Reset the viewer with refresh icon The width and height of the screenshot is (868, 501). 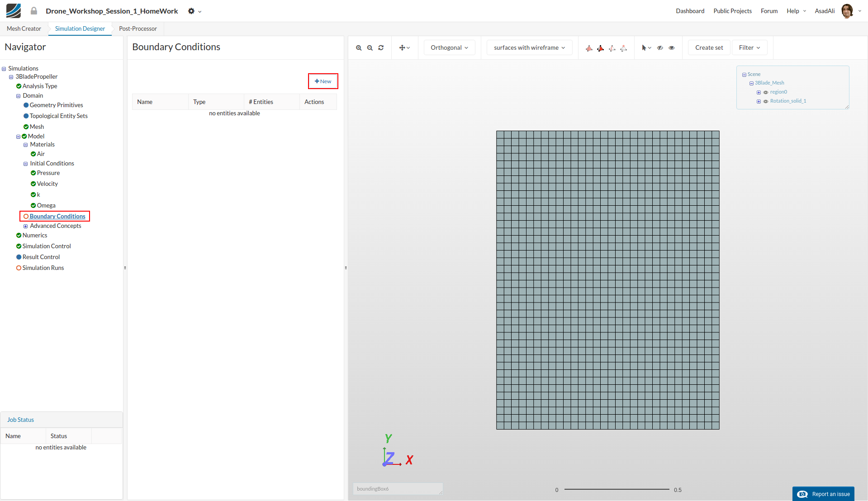point(381,47)
